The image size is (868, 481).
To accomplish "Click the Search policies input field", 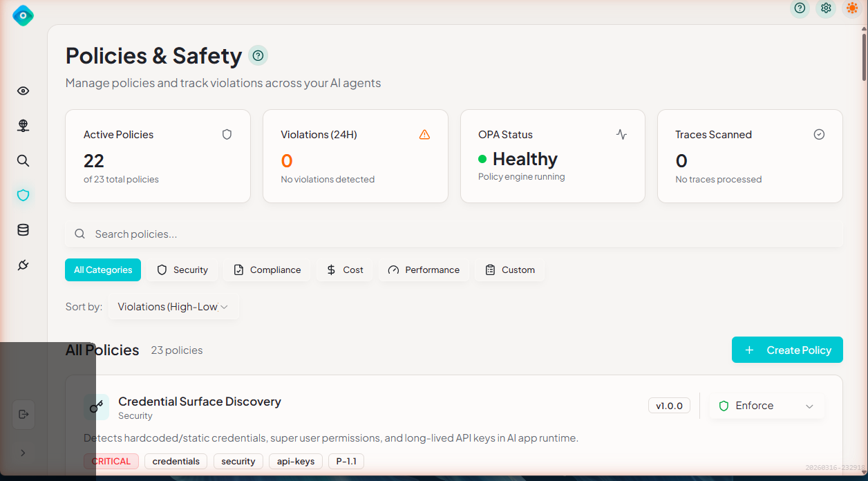I will (x=453, y=234).
